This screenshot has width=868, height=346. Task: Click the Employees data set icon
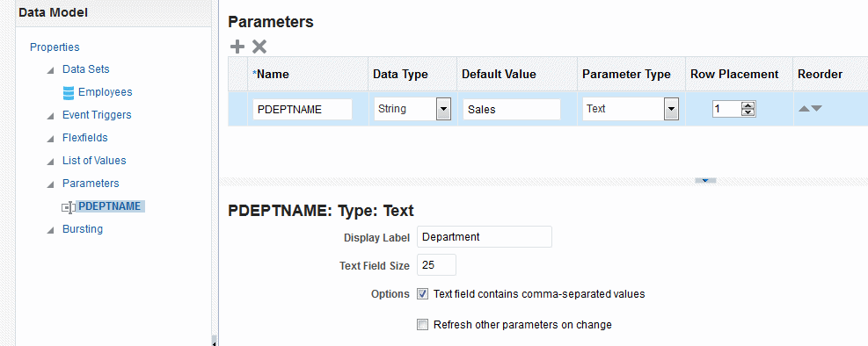coord(69,93)
